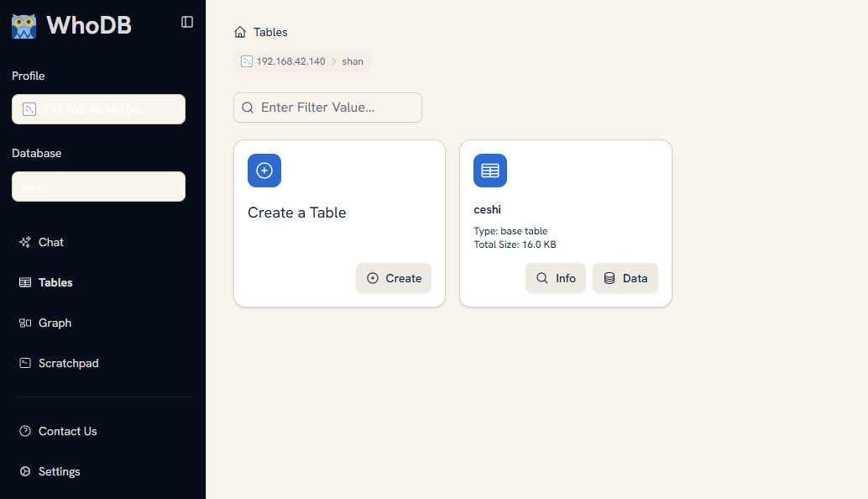Screen dimensions: 868x499
Task: Click the Database label
Action: [37, 154]
